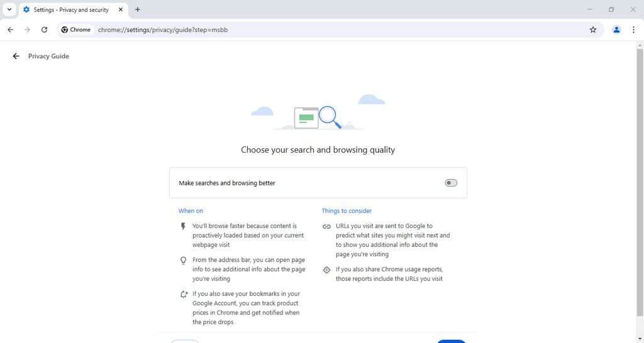Bookmark this page with the star icon
This screenshot has height=343, width=644.
[x=592, y=30]
